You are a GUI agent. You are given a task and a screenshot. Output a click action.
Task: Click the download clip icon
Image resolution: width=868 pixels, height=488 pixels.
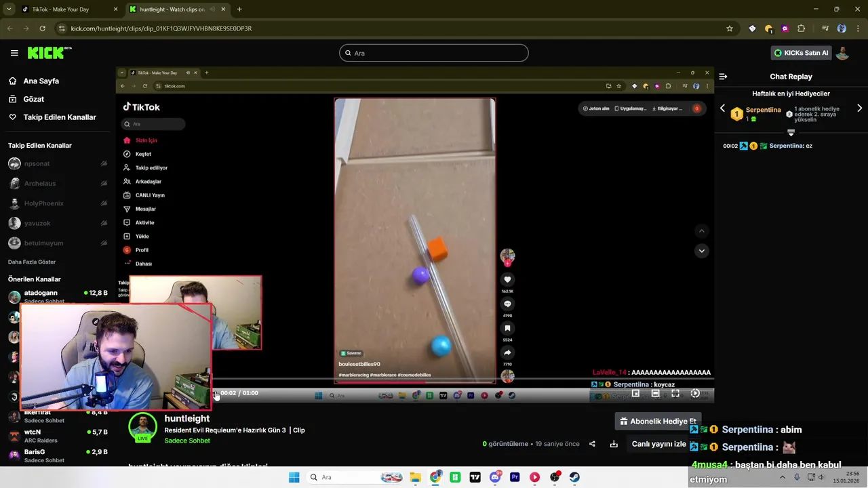614,444
